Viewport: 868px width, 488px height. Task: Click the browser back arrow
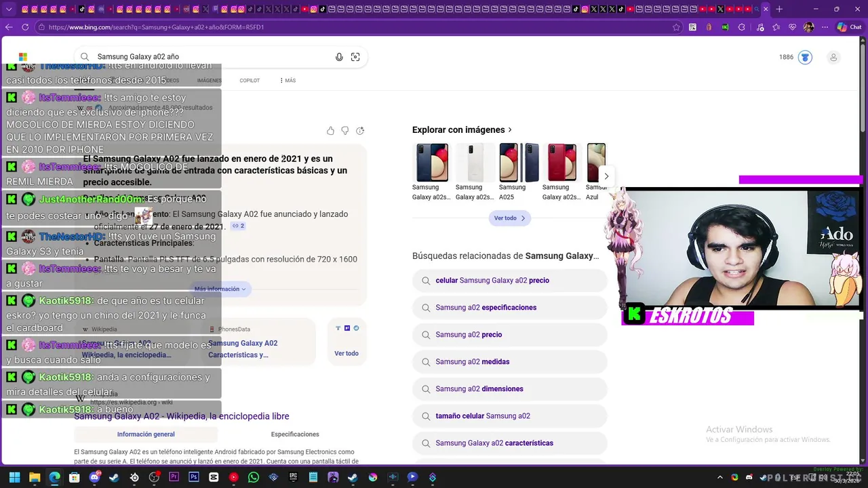9,27
